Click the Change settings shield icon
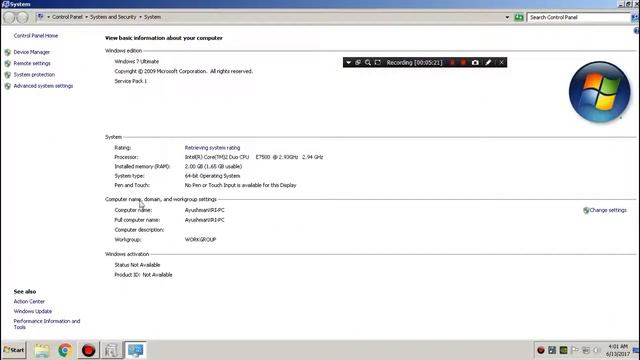This screenshot has height=360, width=640. (586, 210)
